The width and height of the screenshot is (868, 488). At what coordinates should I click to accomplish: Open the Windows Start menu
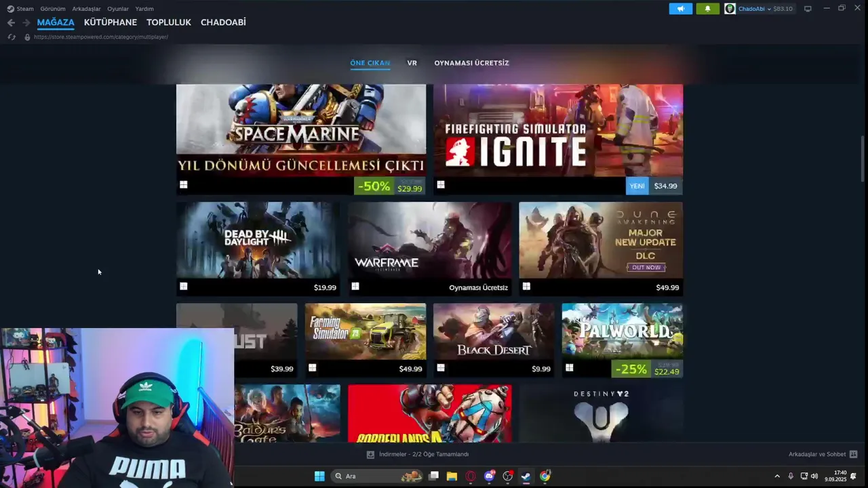[x=319, y=476]
